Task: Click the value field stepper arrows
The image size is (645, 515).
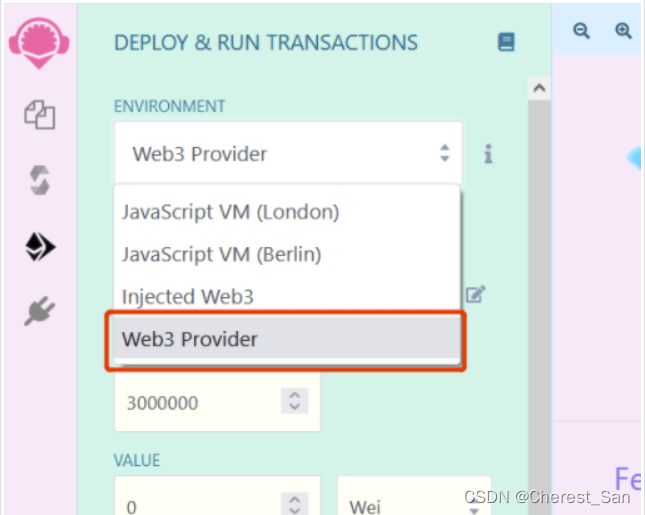Action: coord(294,505)
